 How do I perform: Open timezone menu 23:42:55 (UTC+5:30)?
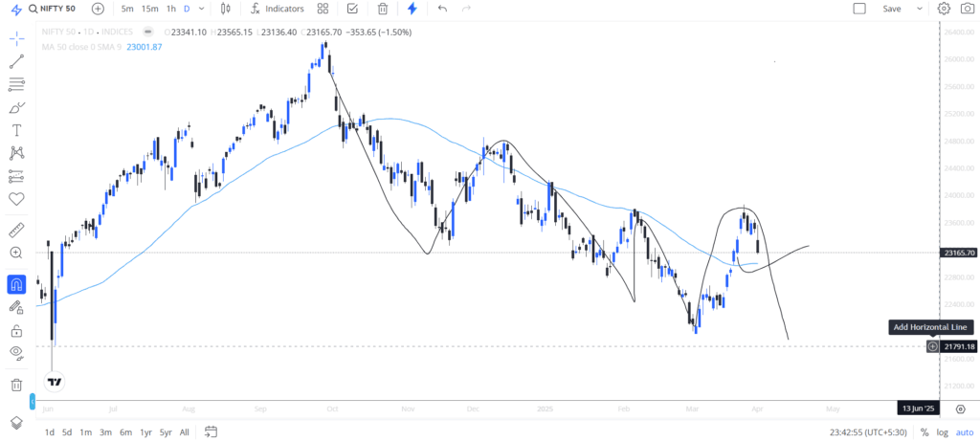pos(870,432)
